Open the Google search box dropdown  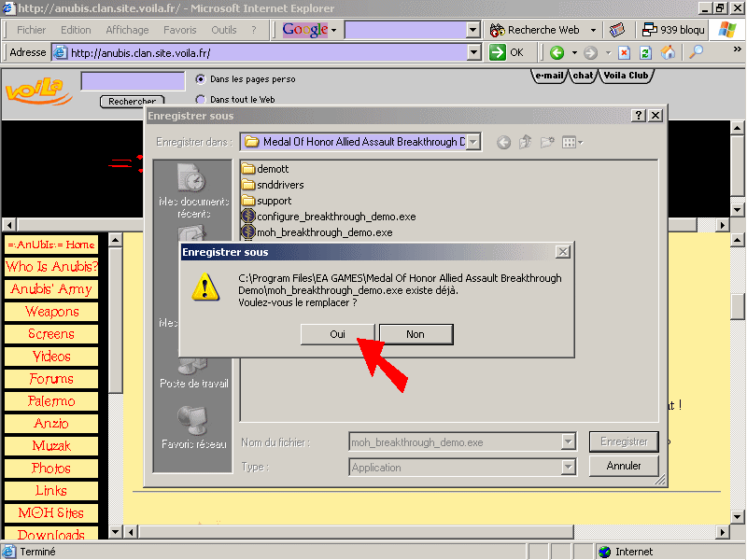[x=472, y=30]
